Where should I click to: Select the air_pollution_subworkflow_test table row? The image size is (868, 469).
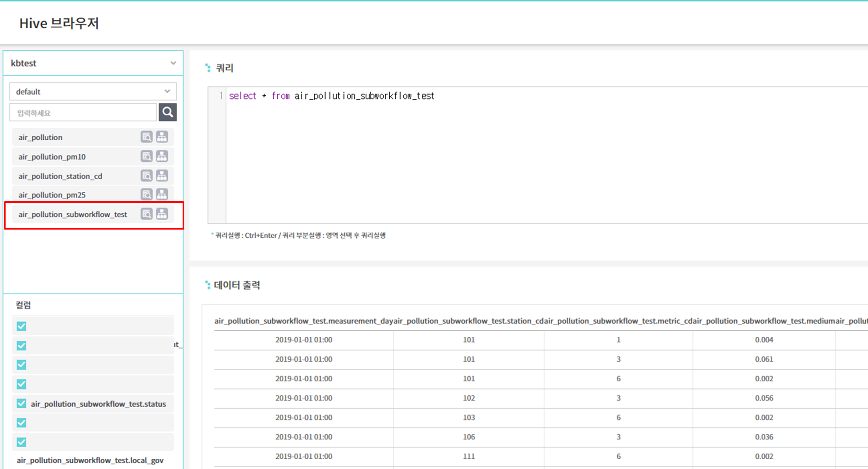coord(93,214)
